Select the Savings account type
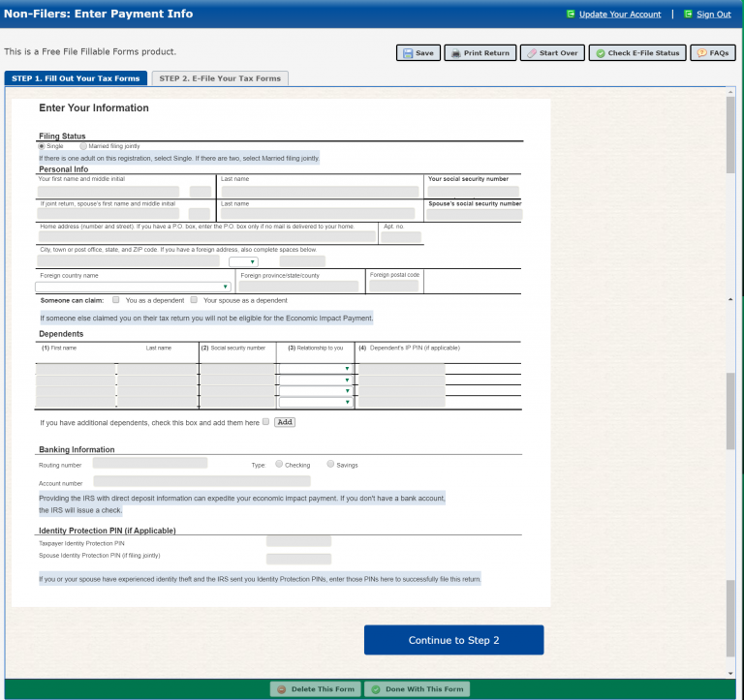 pyautogui.click(x=331, y=464)
